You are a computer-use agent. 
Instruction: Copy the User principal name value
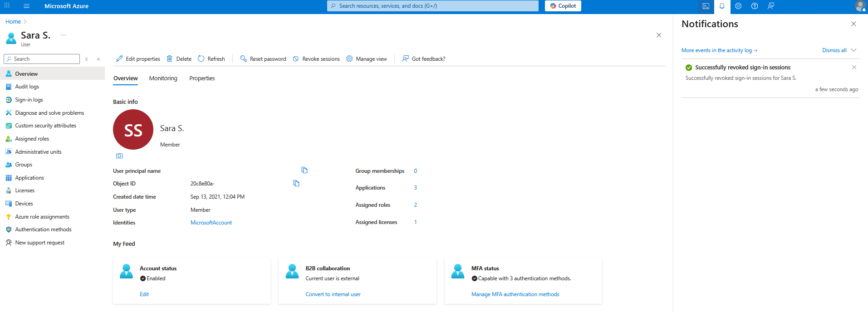pos(304,170)
